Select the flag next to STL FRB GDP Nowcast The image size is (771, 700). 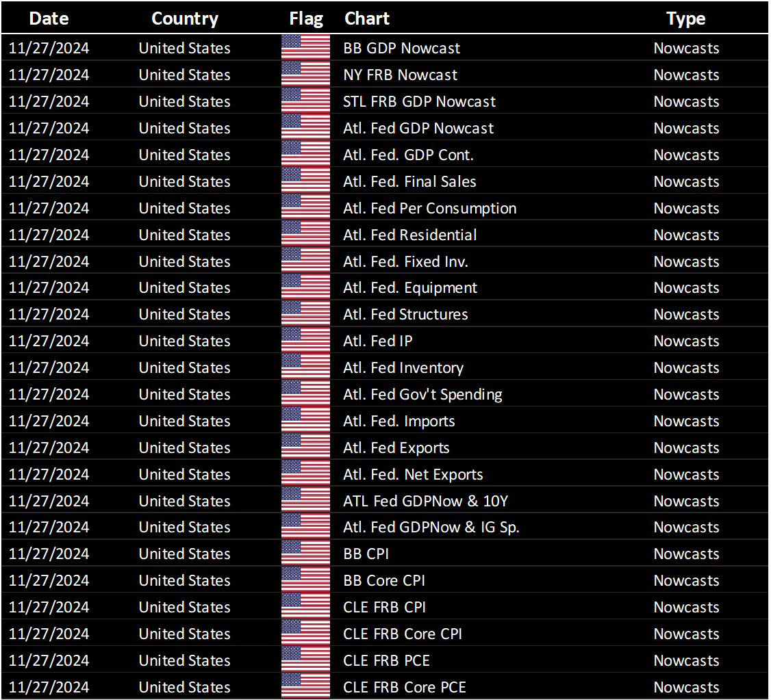305,101
